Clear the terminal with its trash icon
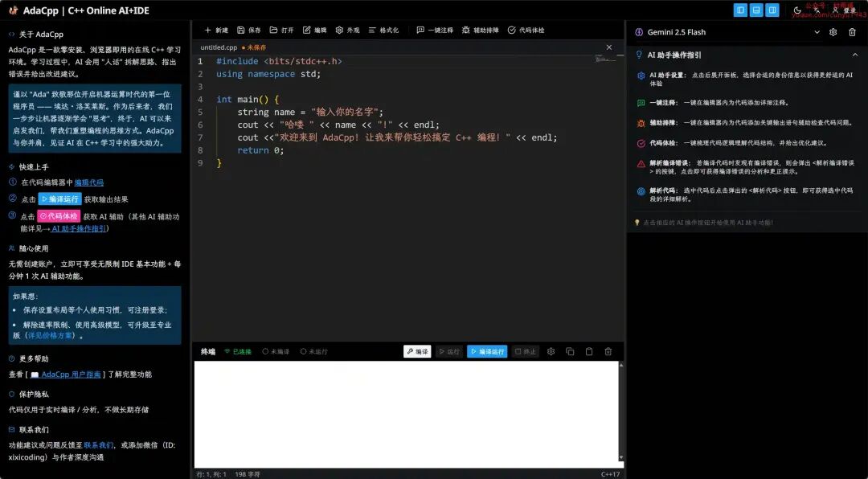Image resolution: width=868 pixels, height=479 pixels. click(608, 352)
